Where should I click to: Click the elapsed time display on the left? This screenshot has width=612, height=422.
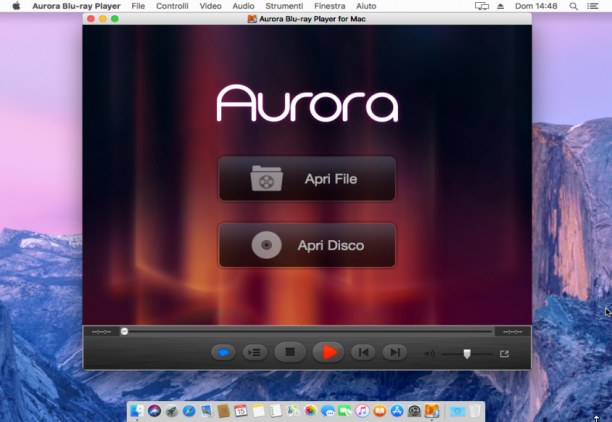(101, 332)
